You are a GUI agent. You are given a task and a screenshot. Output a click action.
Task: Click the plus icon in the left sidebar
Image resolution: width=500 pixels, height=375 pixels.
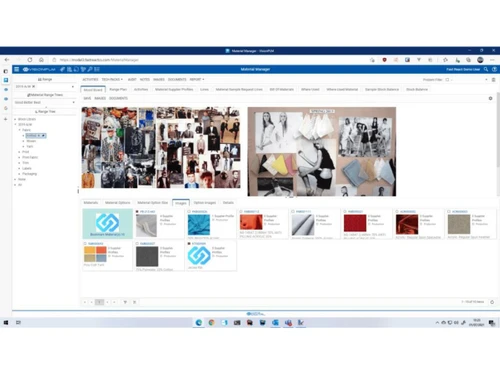tap(6, 119)
